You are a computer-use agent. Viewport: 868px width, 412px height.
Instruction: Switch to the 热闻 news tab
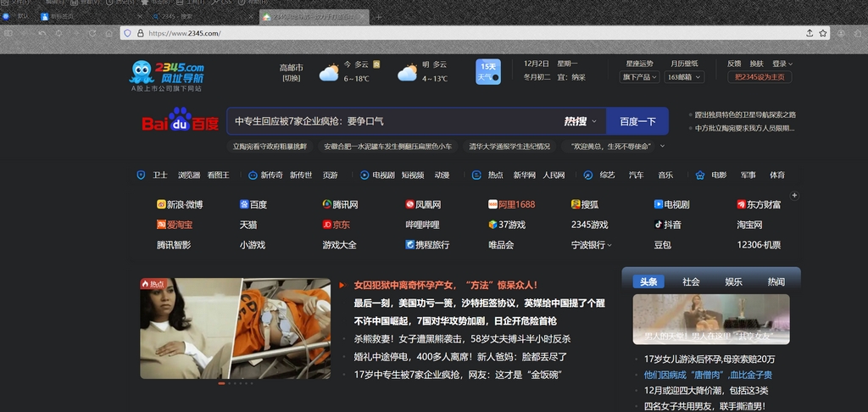tap(776, 281)
